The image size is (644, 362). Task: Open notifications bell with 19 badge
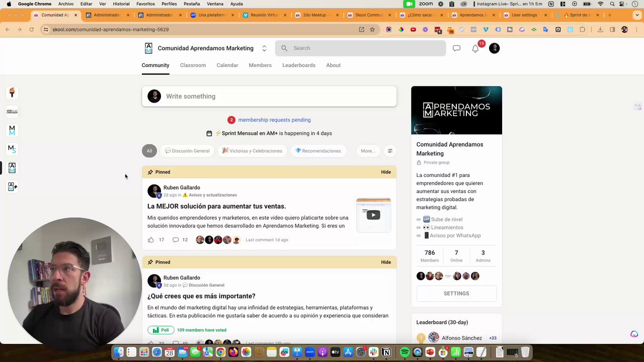coord(475,48)
